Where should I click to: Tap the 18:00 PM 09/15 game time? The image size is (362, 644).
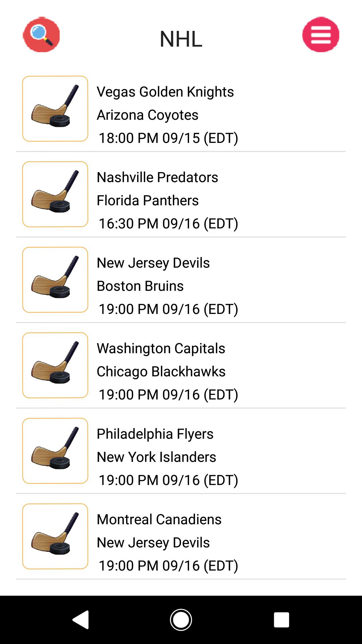168,138
